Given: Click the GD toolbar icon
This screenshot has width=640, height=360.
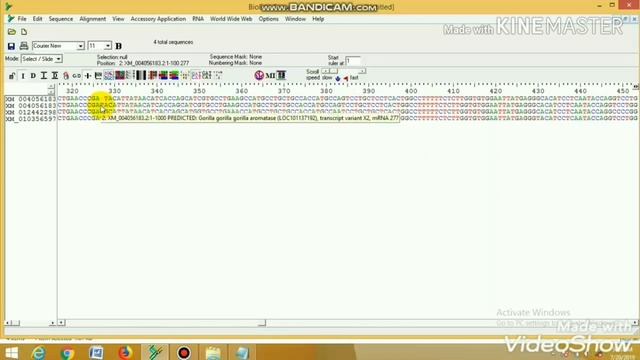Looking at the screenshot, I should [x=77, y=76].
